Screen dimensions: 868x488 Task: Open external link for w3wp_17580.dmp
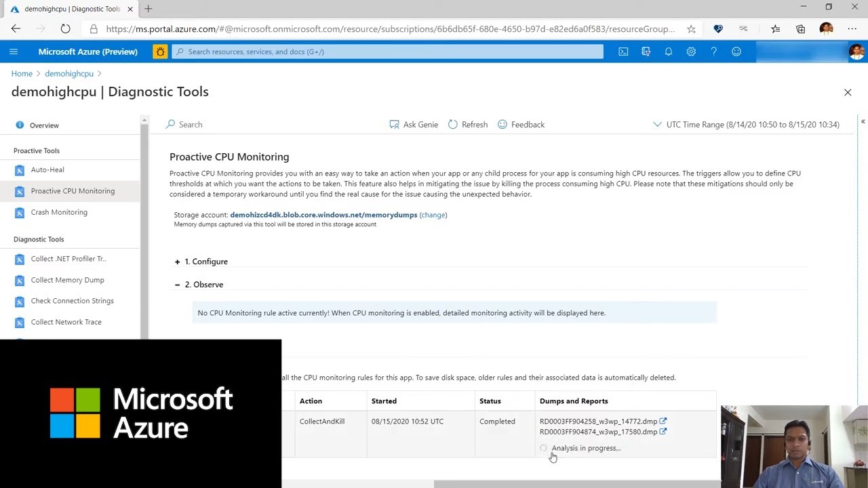(663, 431)
